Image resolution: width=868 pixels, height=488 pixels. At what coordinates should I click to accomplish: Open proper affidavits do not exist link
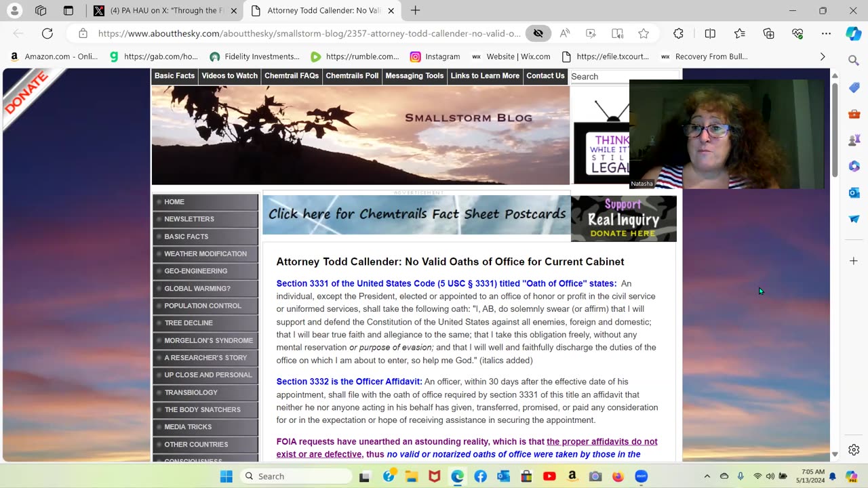(x=467, y=448)
